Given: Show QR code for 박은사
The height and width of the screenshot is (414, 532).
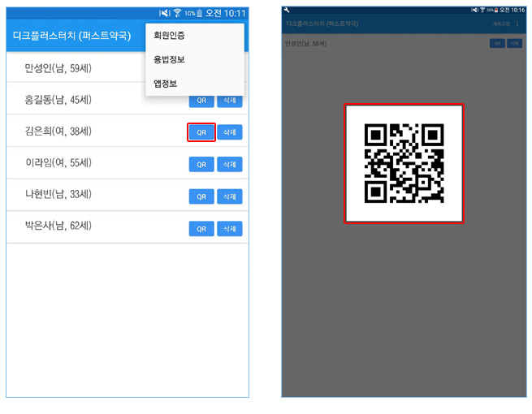Looking at the screenshot, I should point(201,229).
